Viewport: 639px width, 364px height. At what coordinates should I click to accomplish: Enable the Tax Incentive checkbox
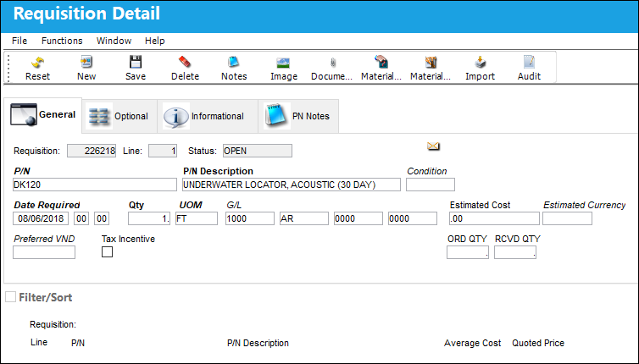(x=107, y=252)
